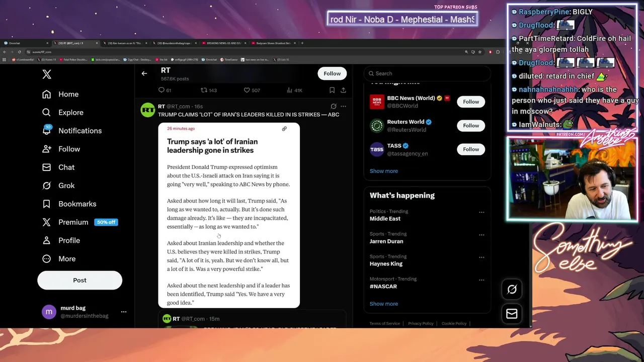Click the BBC News World avatar
Image resolution: width=644 pixels, height=362 pixels.
point(377,102)
